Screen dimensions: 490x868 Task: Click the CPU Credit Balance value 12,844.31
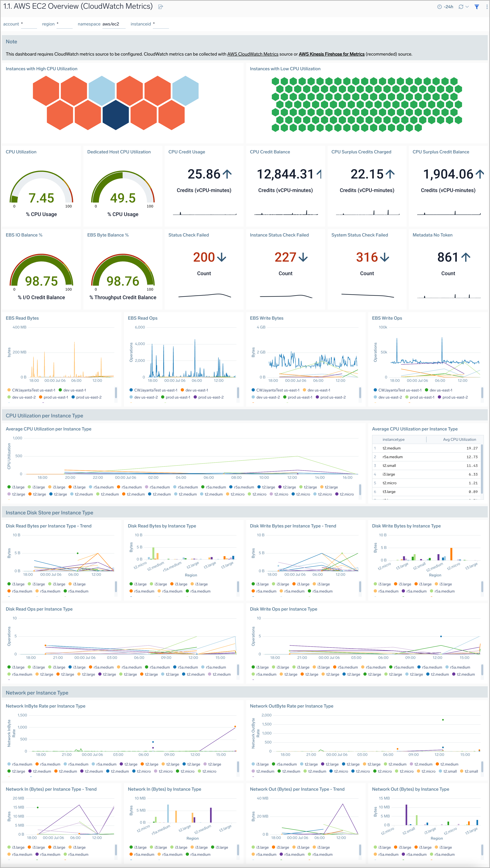285,174
